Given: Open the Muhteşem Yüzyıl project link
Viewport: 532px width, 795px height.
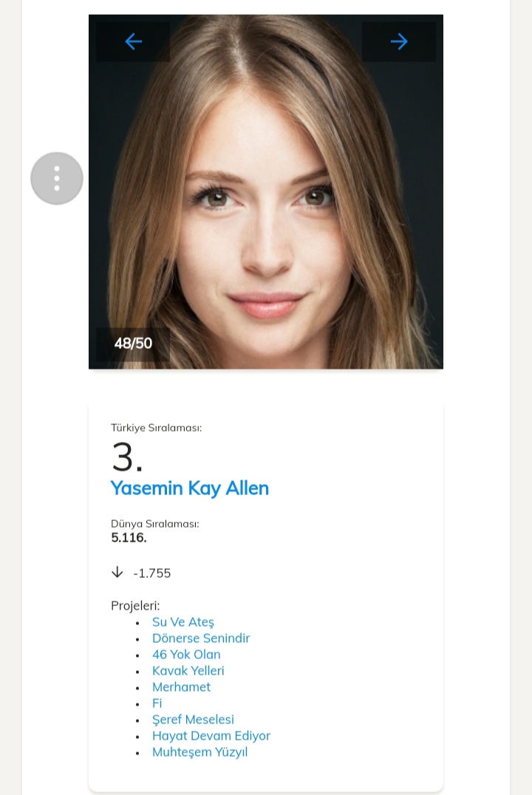Looking at the screenshot, I should 199,752.
